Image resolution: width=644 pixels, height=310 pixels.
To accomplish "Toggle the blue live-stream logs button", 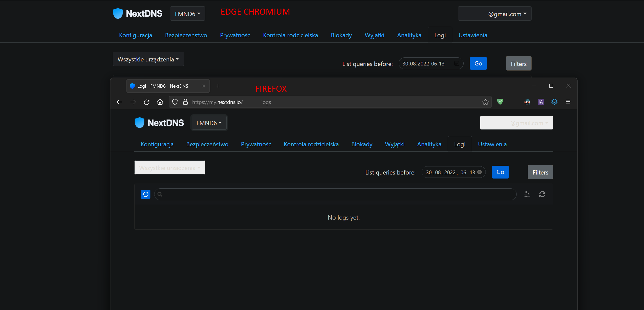I will pyautogui.click(x=145, y=194).
